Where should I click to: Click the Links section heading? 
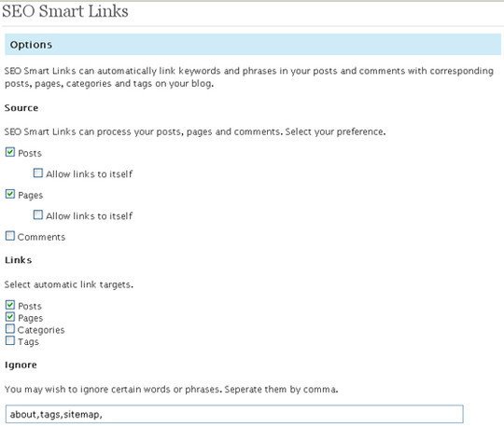tap(19, 260)
